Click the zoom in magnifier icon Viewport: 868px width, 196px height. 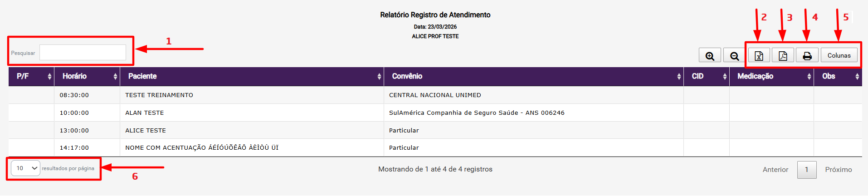pos(710,56)
